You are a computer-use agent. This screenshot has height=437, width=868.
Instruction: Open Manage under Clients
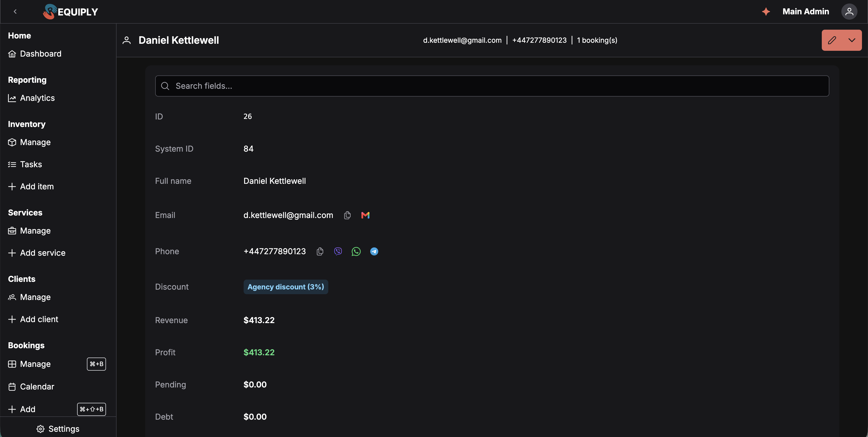[x=29, y=297]
